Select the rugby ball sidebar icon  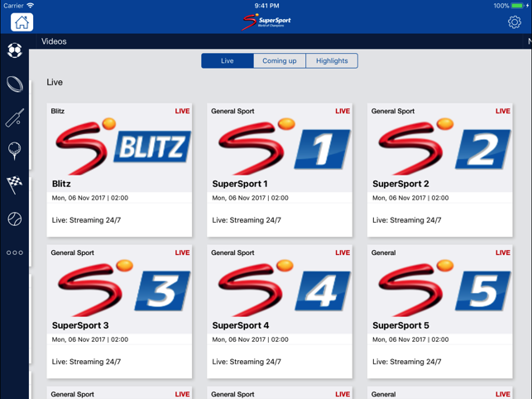[15, 84]
